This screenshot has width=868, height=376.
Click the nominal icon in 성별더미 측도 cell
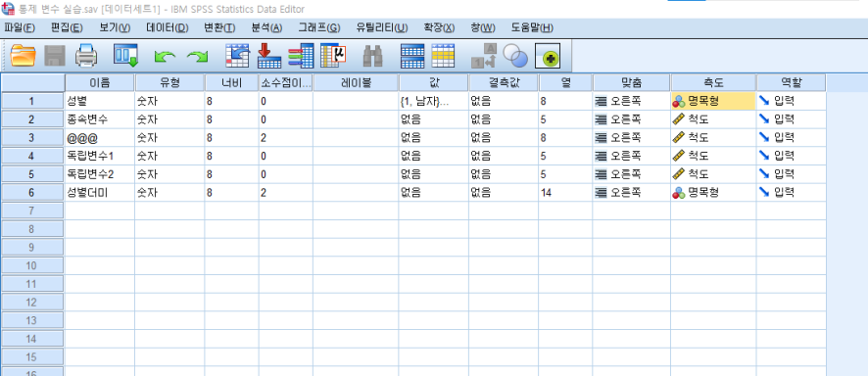pyautogui.click(x=679, y=193)
